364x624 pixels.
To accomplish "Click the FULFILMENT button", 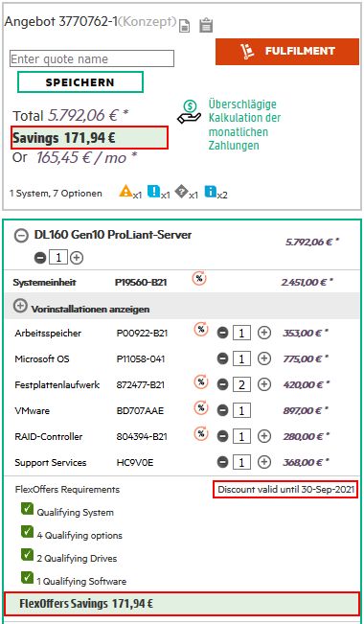I will 287,52.
